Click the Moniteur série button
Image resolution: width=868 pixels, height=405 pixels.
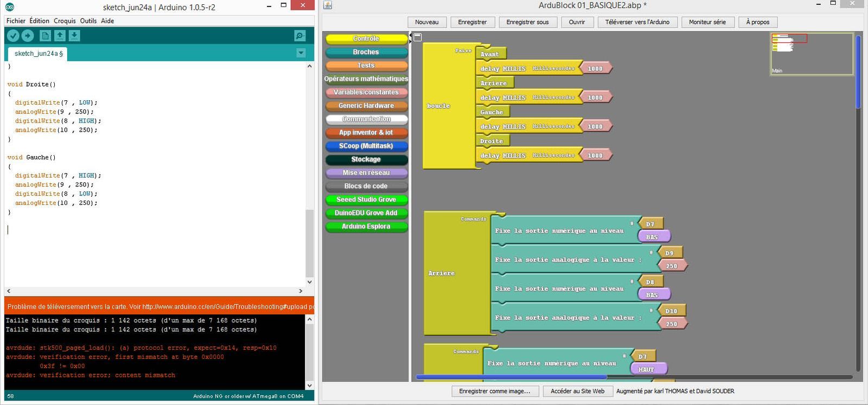point(707,22)
